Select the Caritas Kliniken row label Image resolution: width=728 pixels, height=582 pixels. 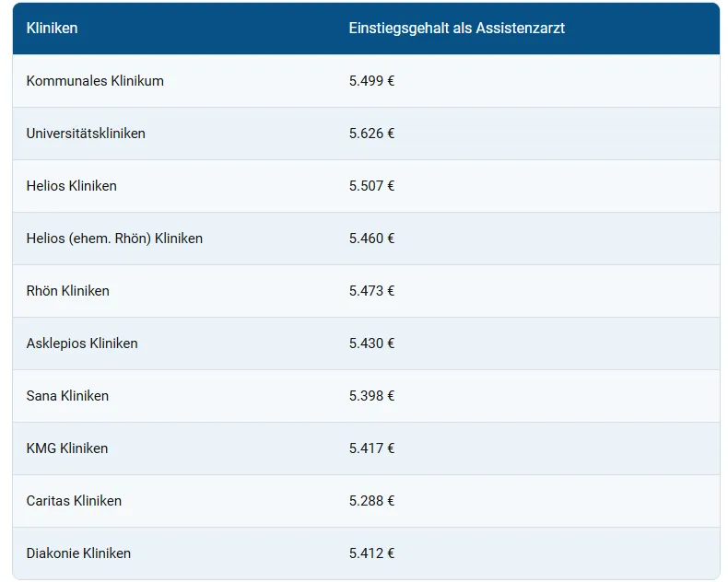(74, 501)
